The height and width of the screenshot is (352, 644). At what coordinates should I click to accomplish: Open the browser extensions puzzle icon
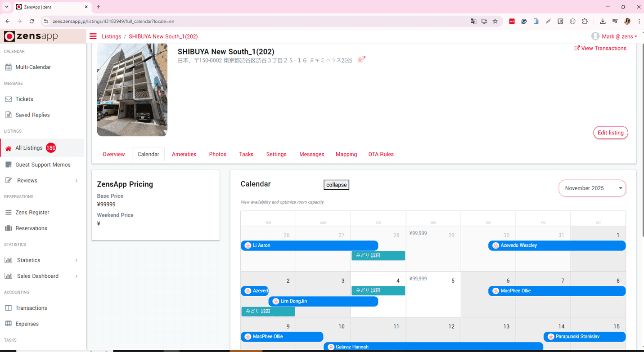[x=585, y=21]
